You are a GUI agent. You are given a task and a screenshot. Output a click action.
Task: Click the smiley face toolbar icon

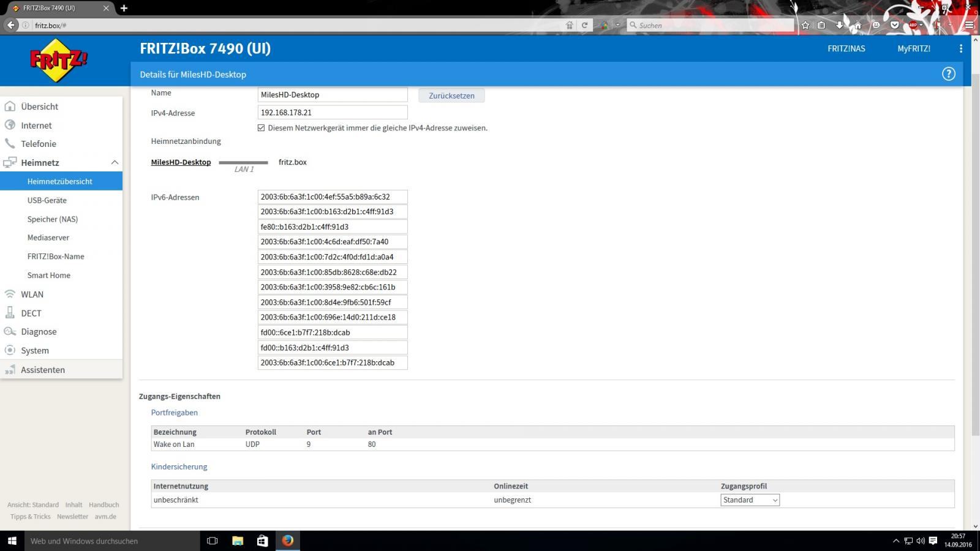tap(876, 25)
